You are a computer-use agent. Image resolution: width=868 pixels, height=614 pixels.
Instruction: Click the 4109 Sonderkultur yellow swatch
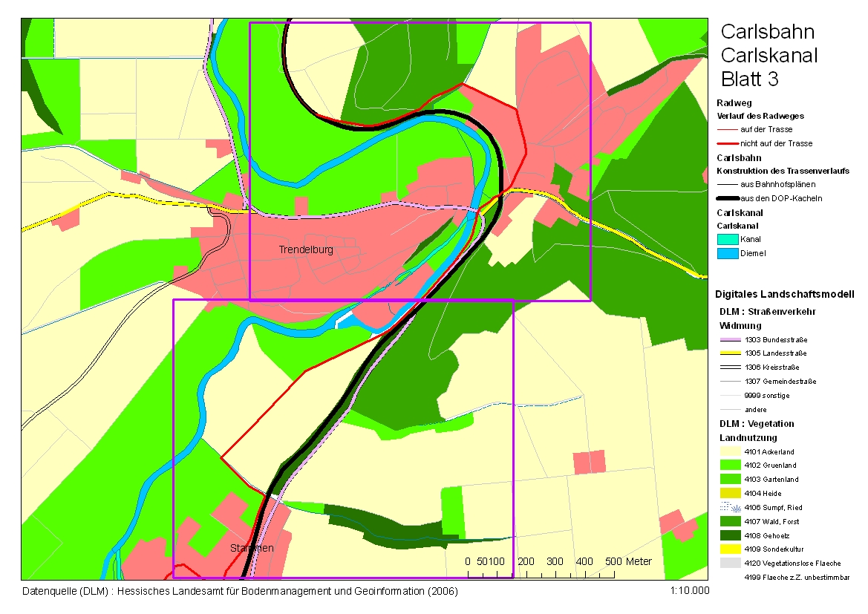pos(730,549)
